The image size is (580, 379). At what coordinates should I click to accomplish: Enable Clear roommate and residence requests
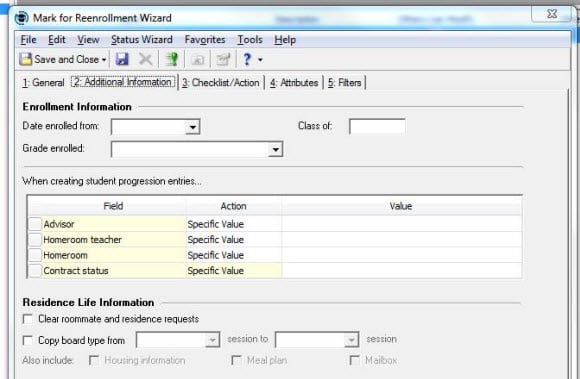(x=28, y=319)
